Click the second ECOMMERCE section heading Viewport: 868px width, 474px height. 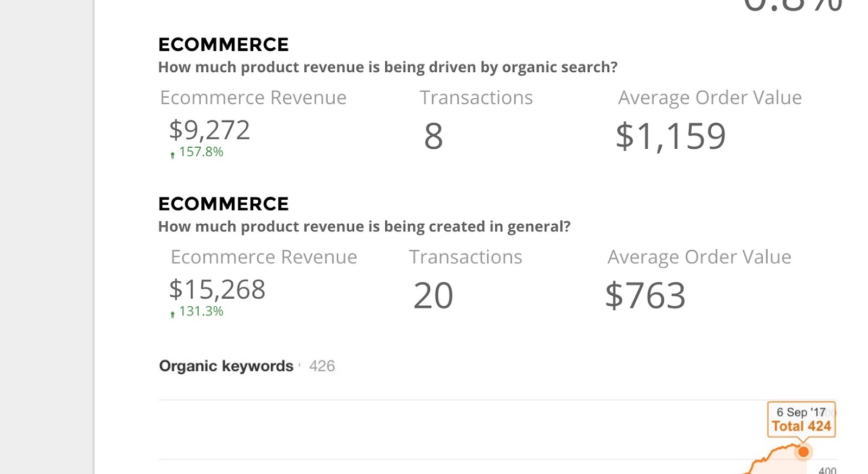[x=224, y=204]
